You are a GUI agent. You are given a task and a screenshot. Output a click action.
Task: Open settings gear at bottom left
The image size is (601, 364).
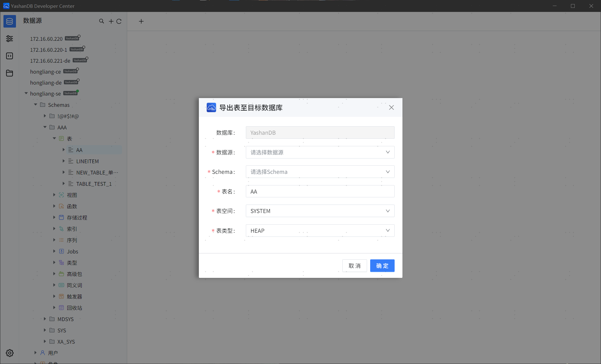(x=9, y=353)
